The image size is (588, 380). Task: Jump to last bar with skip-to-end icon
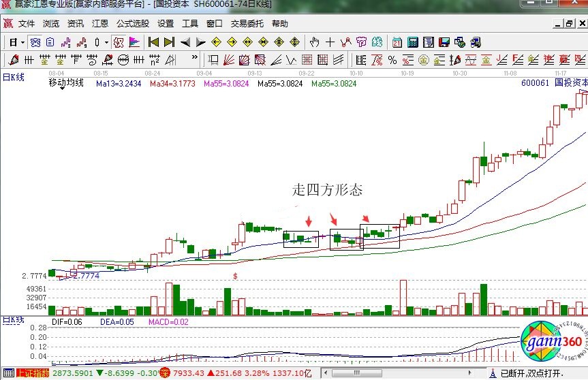pyautogui.click(x=169, y=42)
